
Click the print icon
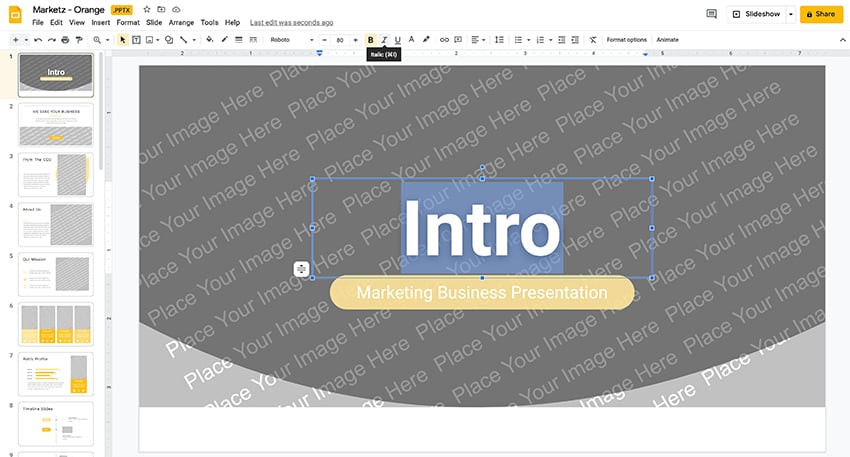tap(66, 40)
